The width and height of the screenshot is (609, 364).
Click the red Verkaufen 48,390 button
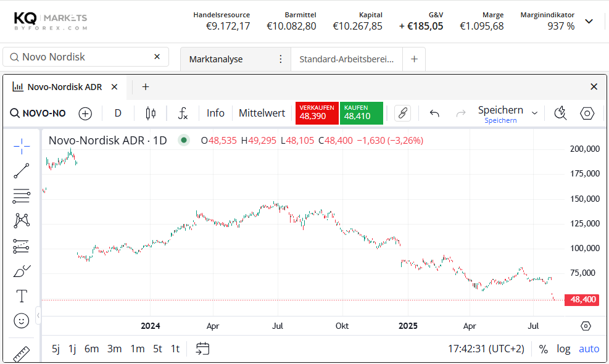point(317,113)
